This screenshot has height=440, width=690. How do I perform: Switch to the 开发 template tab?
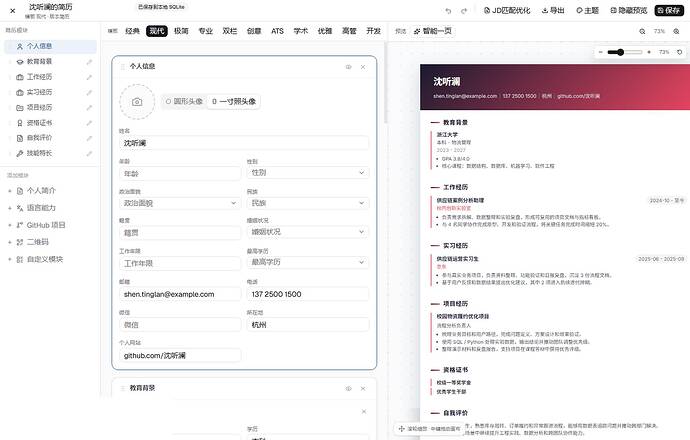point(374,31)
